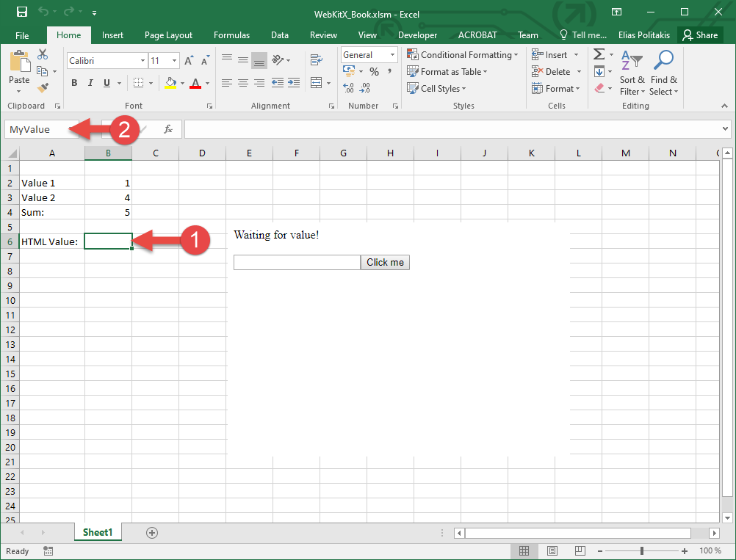
Task: Expand the formula bar chevron
Action: coord(725,128)
